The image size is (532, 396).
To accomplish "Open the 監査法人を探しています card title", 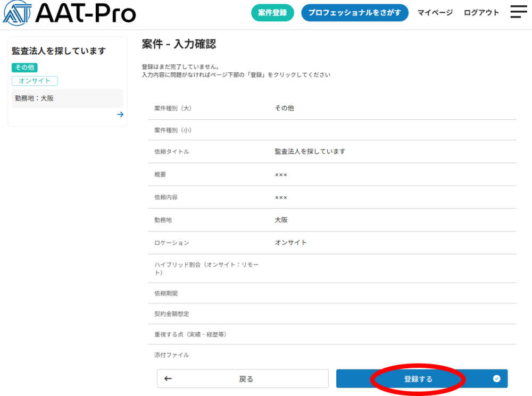I will click(x=59, y=51).
